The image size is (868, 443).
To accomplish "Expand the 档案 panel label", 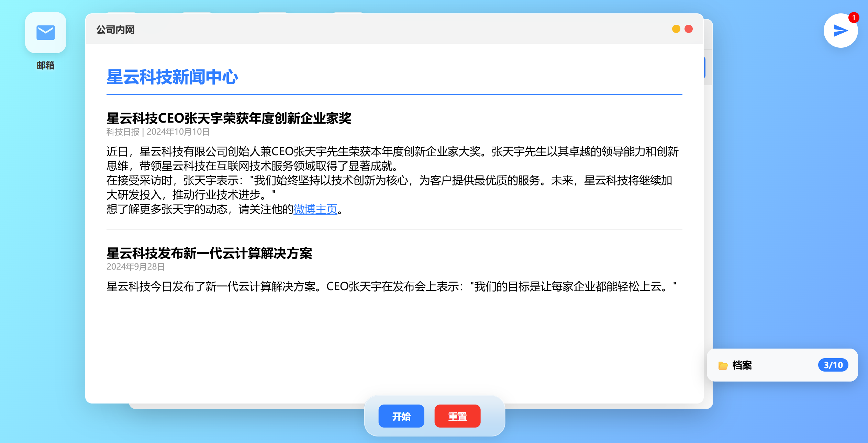I will (x=742, y=365).
